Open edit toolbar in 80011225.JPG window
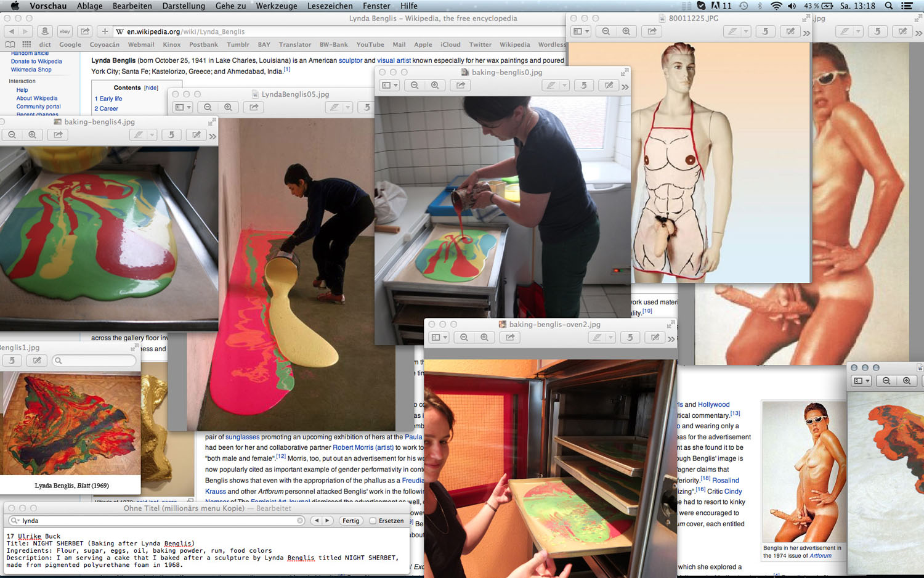Image resolution: width=924 pixels, height=578 pixels. [790, 31]
